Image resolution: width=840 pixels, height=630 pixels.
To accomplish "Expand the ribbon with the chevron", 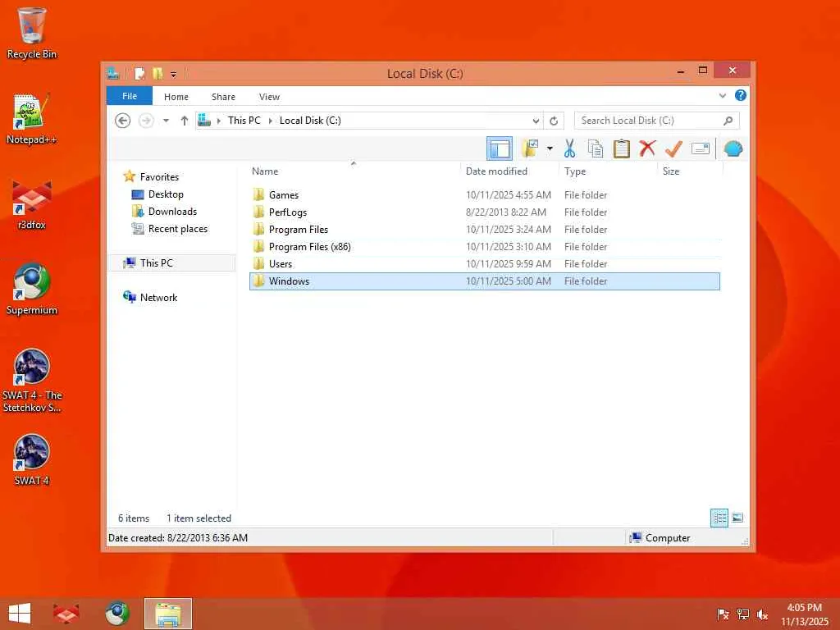I will pyautogui.click(x=722, y=96).
